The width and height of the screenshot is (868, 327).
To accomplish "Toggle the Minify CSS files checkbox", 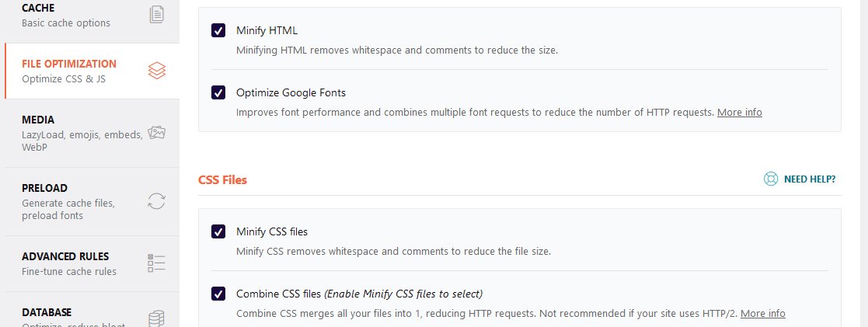I will click(218, 231).
